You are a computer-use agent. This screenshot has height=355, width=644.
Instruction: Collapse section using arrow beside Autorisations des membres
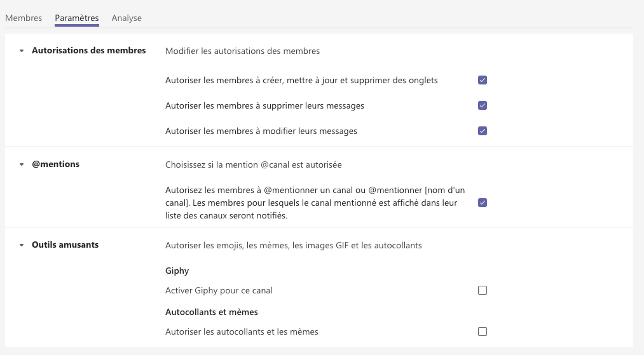(x=22, y=51)
